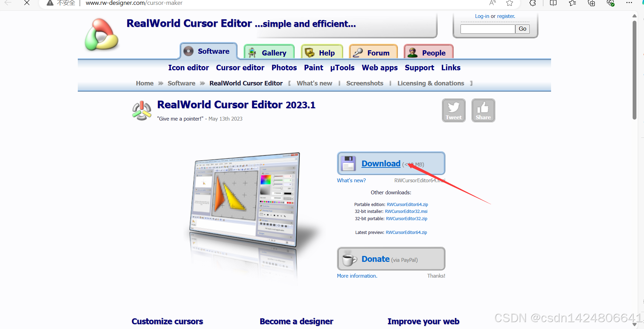
Task: Click Customize cursors heading
Action: click(x=167, y=321)
